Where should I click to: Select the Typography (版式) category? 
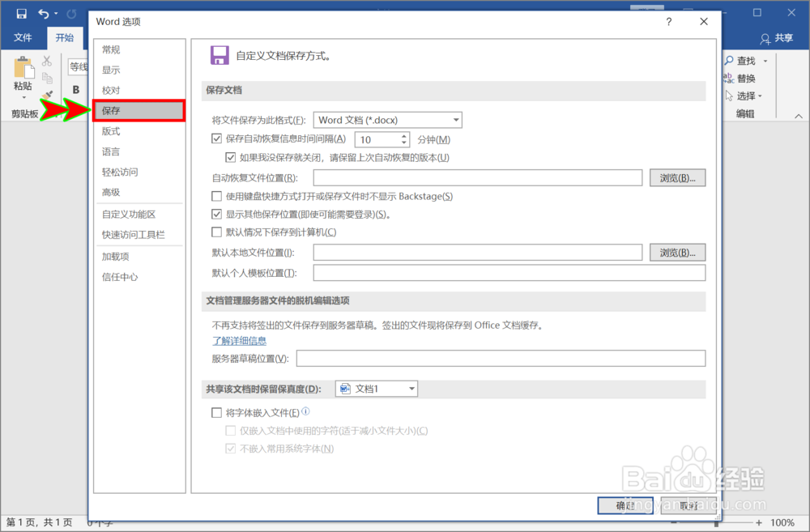pos(139,131)
